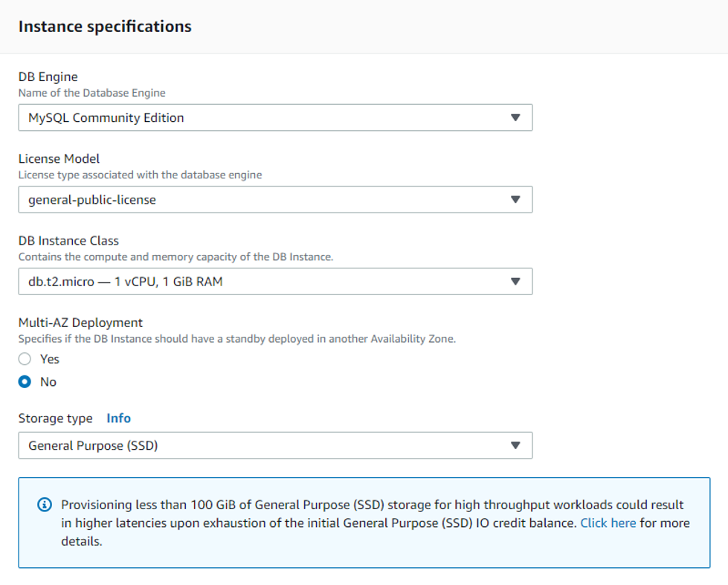Image resolution: width=728 pixels, height=585 pixels.
Task: Click the No label under Multi-AZ Deployment
Action: 48,381
